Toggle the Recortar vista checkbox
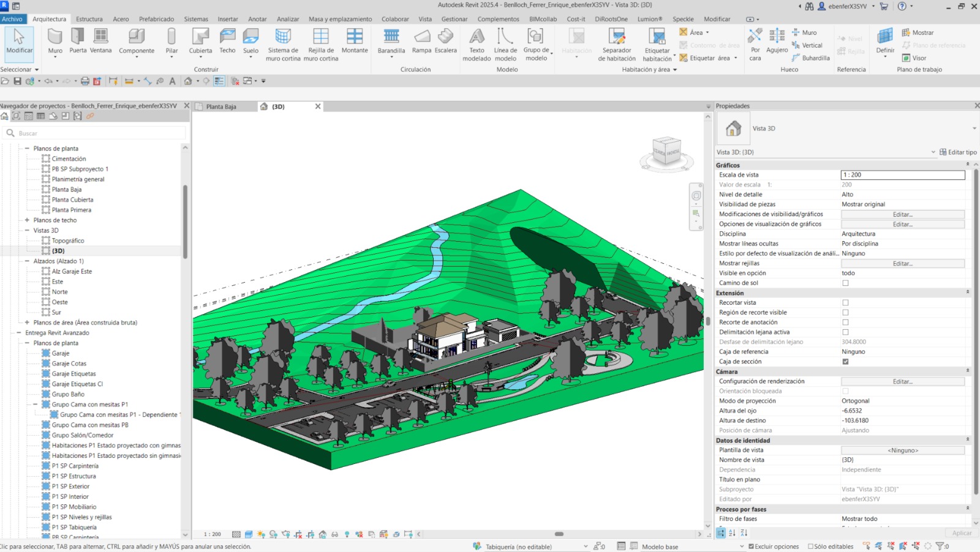The height and width of the screenshot is (552, 980). point(845,302)
